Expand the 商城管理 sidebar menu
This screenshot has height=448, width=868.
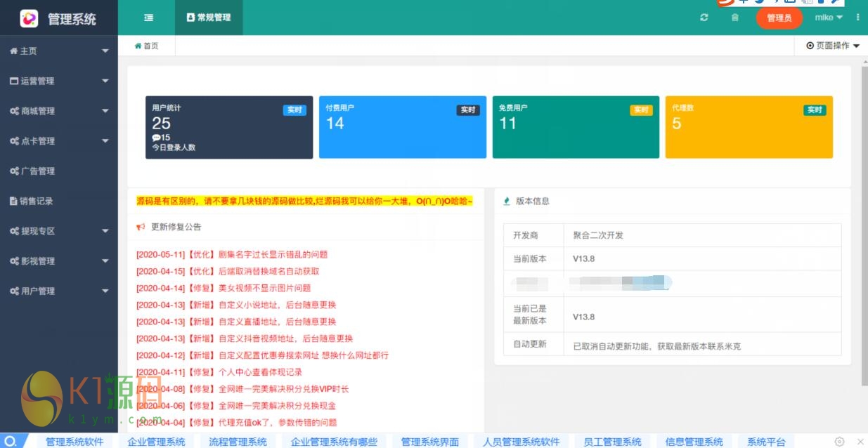pyautogui.click(x=58, y=111)
